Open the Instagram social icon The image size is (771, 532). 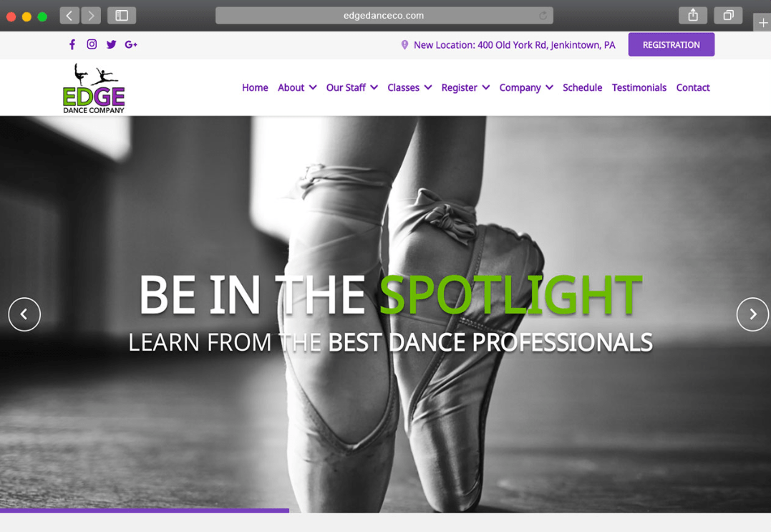pos(92,44)
